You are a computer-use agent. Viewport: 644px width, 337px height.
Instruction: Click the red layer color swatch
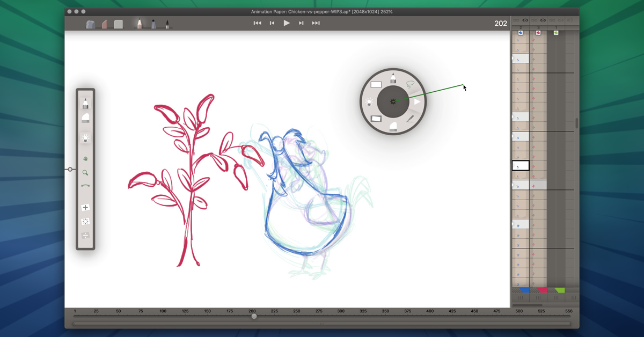click(542, 290)
